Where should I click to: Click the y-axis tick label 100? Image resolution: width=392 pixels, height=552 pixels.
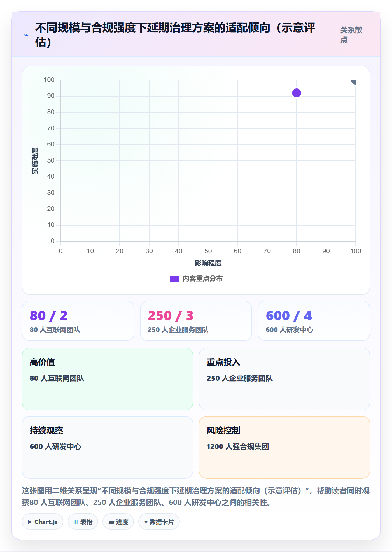[x=49, y=80]
